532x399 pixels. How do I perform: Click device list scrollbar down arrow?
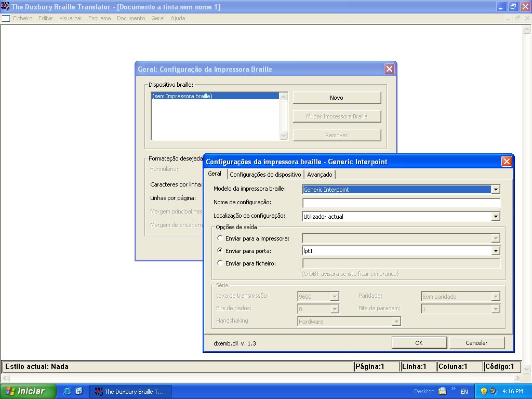click(x=283, y=136)
